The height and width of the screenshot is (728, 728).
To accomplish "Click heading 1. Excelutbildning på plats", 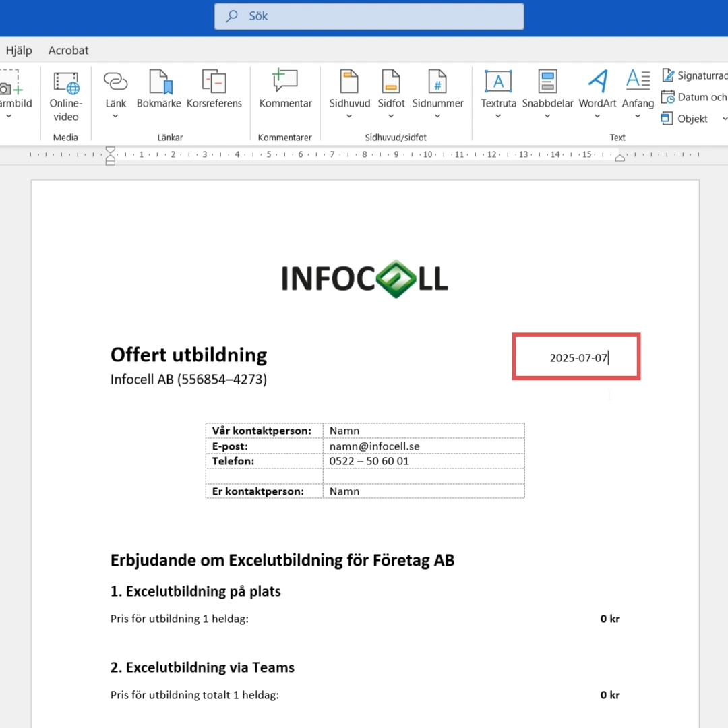I will (195, 592).
